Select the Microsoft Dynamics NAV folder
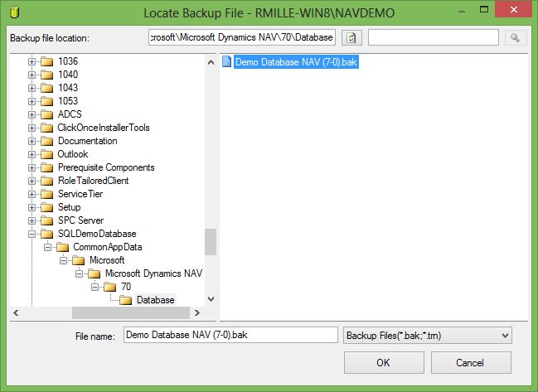 (x=153, y=273)
